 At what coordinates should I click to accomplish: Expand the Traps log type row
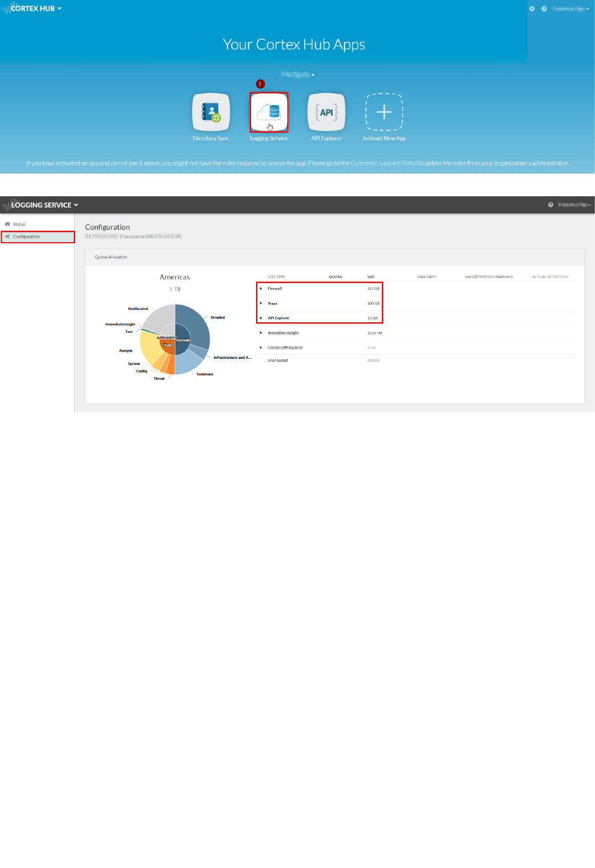pyautogui.click(x=261, y=304)
